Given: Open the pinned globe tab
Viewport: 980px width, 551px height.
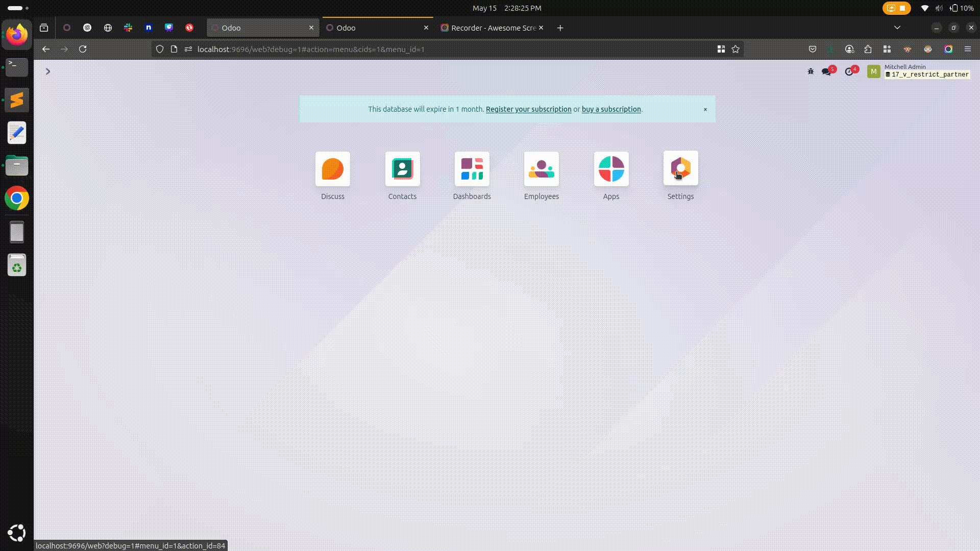Looking at the screenshot, I should 108,28.
